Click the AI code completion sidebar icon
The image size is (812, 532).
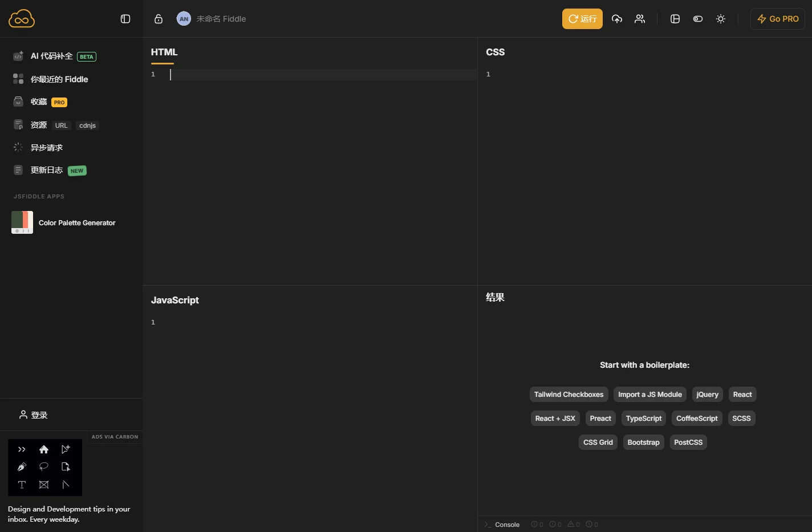(18, 56)
